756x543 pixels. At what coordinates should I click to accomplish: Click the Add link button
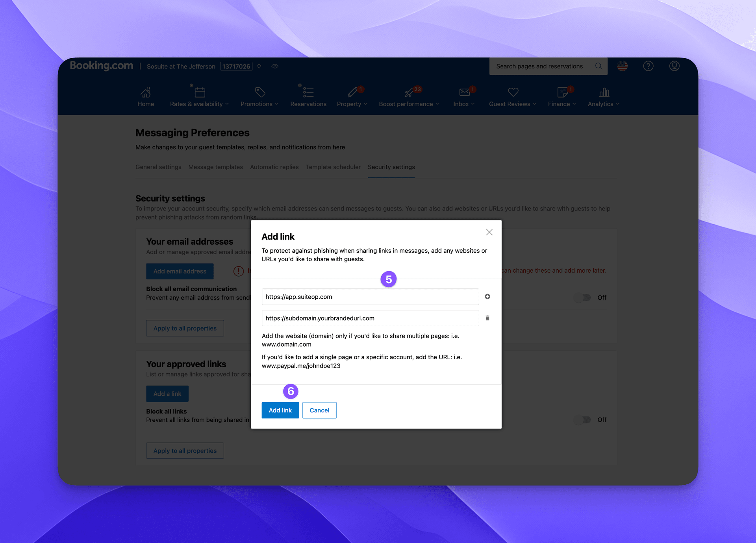[x=280, y=410]
